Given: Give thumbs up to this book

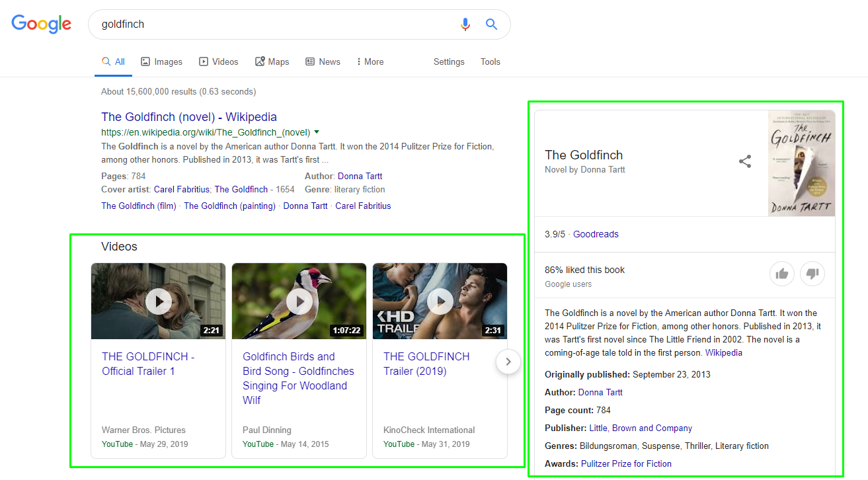Looking at the screenshot, I should click(x=782, y=274).
